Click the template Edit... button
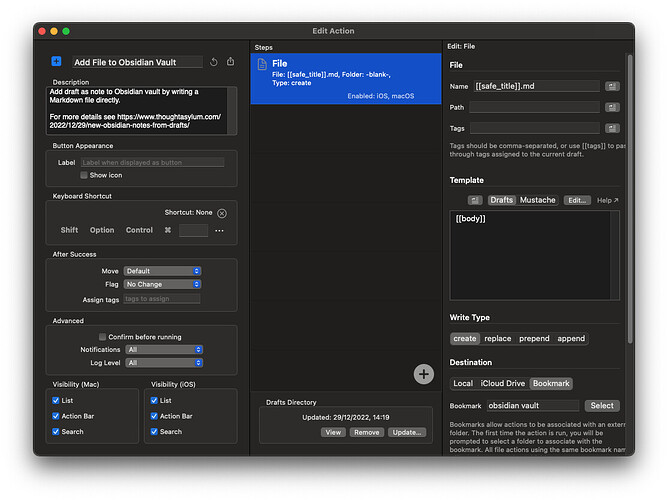667x500 pixels. point(577,200)
